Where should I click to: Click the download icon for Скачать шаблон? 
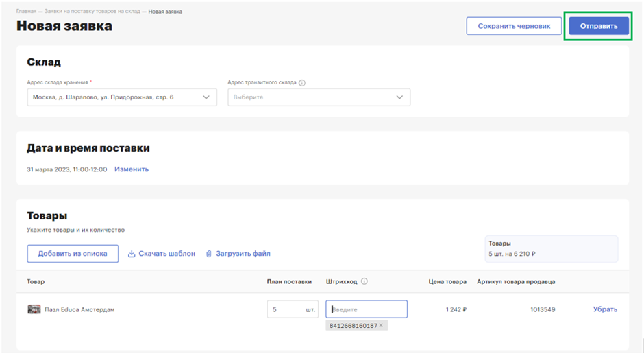132,254
